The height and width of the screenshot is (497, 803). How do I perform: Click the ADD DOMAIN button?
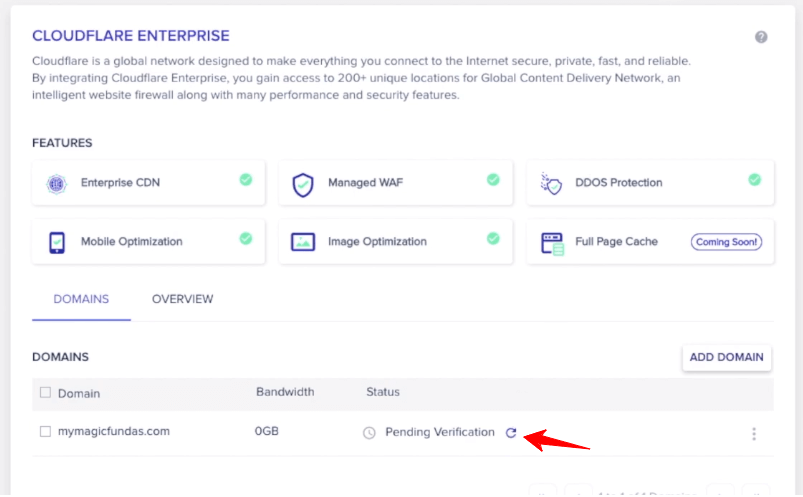pyautogui.click(x=727, y=357)
